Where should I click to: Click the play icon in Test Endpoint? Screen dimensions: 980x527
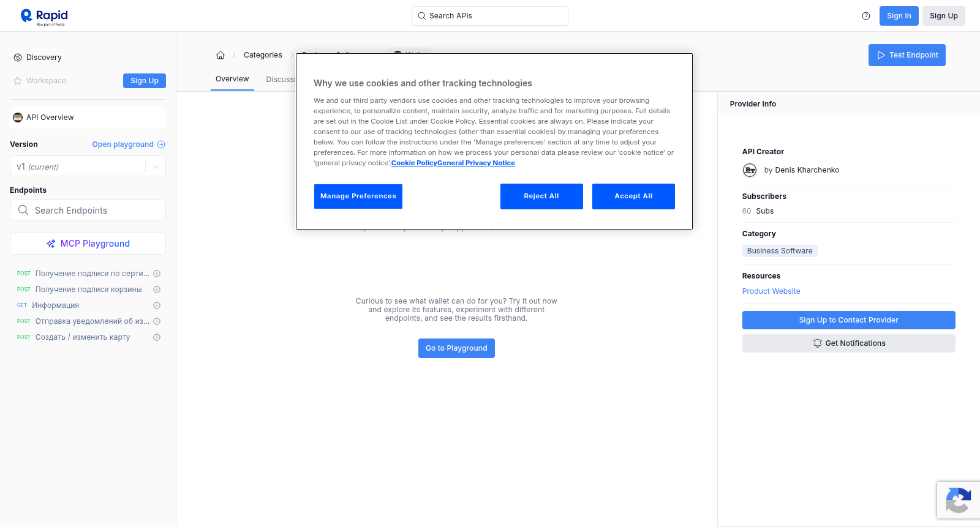click(881, 55)
